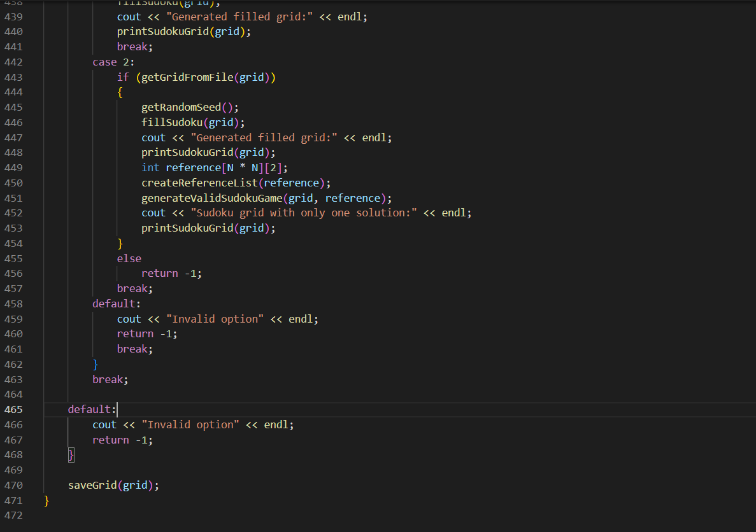Viewport: 756px width, 532px height.
Task: Click the "endl" identifier on line 447
Action: (375, 137)
